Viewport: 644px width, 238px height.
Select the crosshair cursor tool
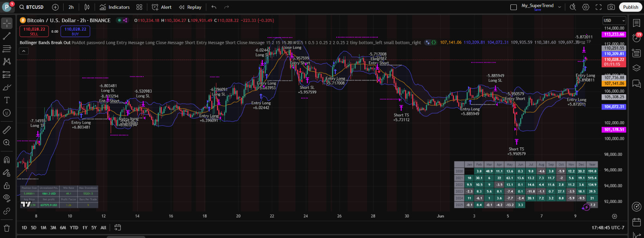(7, 23)
